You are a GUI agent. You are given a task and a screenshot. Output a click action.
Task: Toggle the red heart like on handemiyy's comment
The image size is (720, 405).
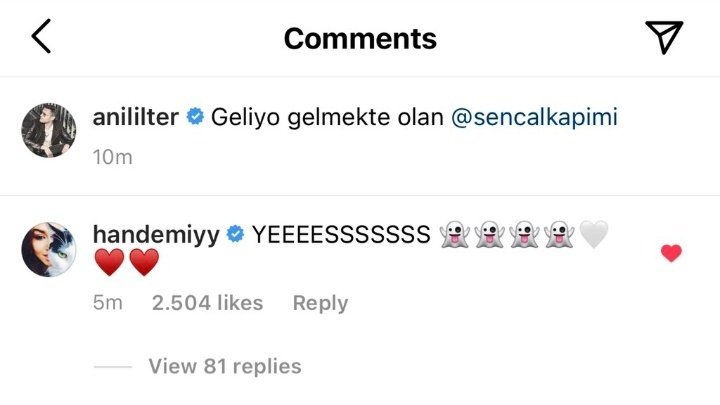point(671,253)
